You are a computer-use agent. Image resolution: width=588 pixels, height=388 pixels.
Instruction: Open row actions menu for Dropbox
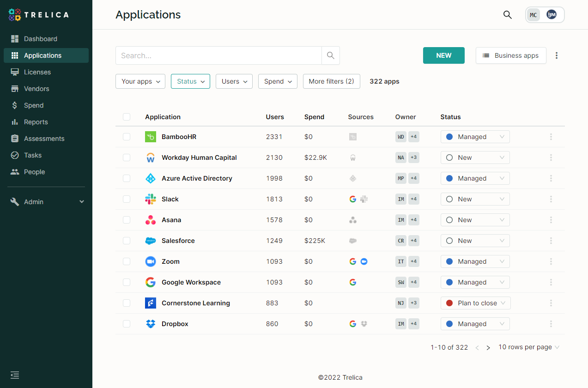tap(551, 324)
